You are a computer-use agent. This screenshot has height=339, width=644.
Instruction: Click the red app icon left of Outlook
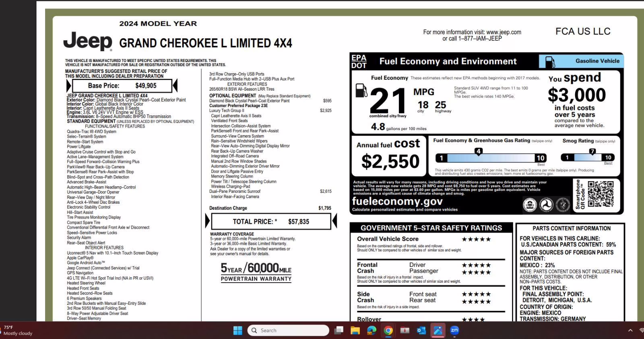point(405,331)
